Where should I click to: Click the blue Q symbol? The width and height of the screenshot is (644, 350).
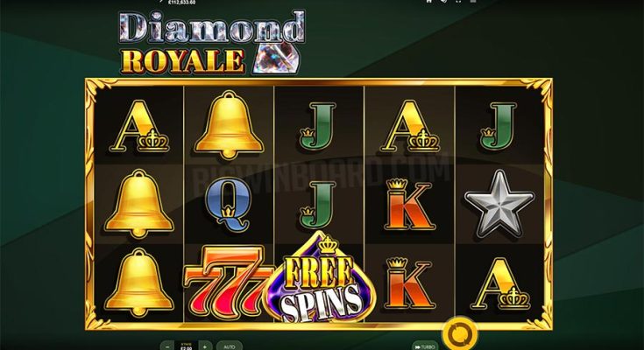pyautogui.click(x=229, y=204)
